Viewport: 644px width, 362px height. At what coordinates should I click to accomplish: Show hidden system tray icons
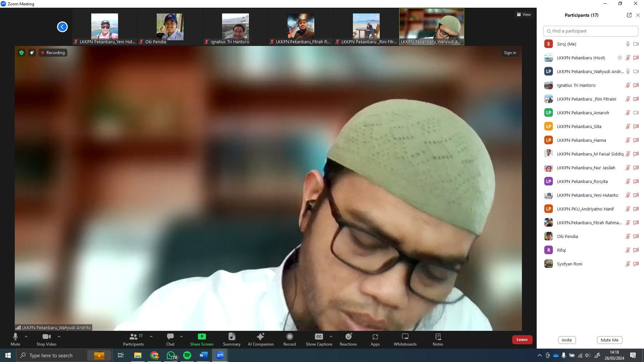(x=539, y=355)
